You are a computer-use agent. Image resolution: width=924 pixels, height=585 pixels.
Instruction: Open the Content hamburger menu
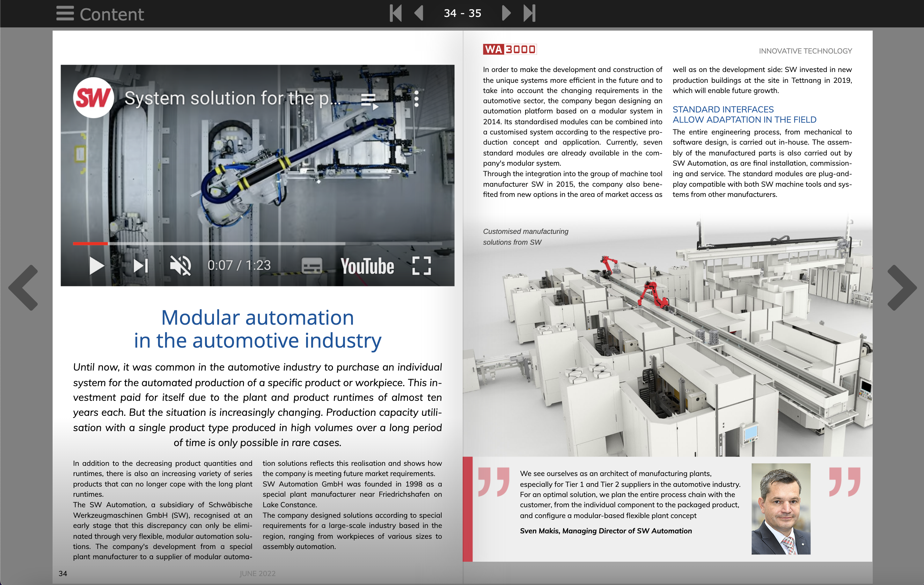click(x=65, y=13)
